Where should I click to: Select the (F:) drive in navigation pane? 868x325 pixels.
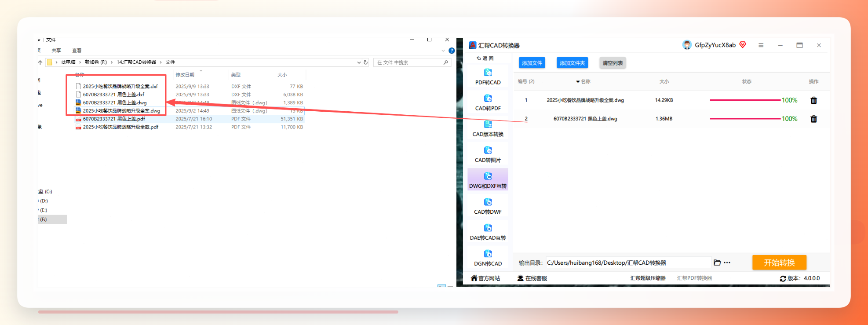pyautogui.click(x=52, y=219)
